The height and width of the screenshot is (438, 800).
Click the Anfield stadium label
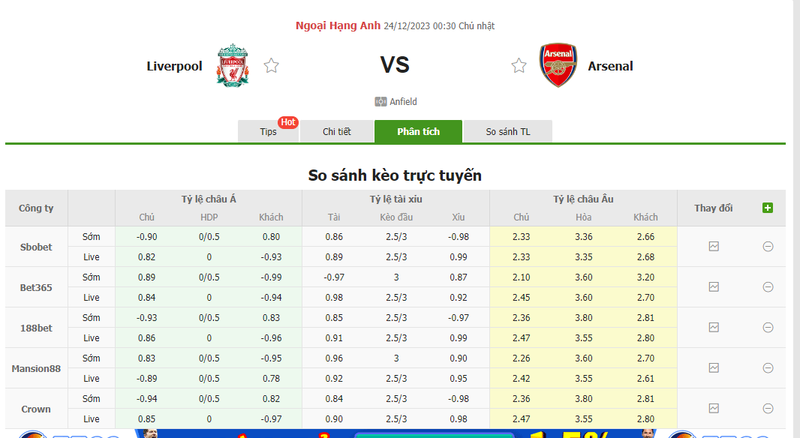click(402, 101)
